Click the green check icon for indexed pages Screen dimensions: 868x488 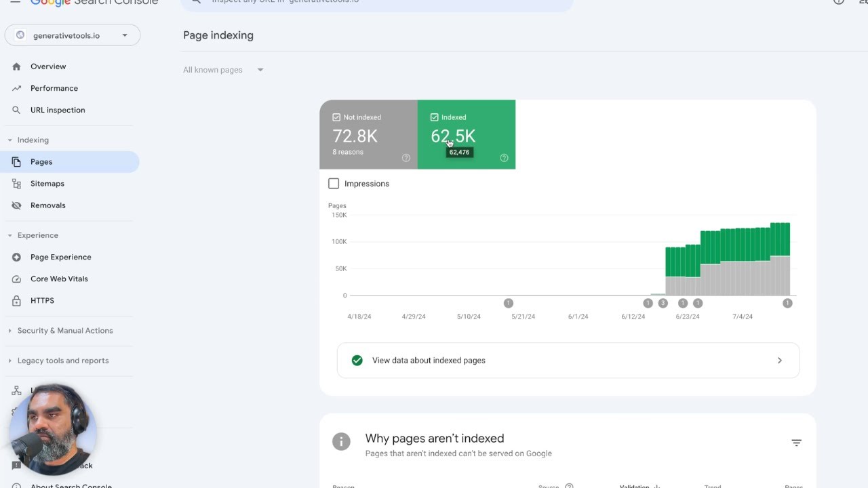[357, 361]
